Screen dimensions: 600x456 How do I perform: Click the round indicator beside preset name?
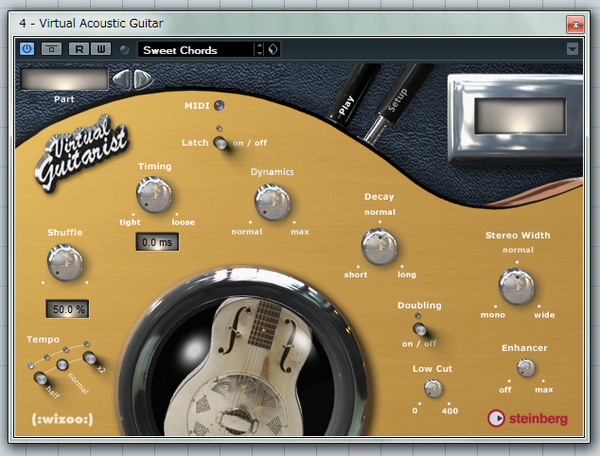pyautogui.click(x=124, y=49)
